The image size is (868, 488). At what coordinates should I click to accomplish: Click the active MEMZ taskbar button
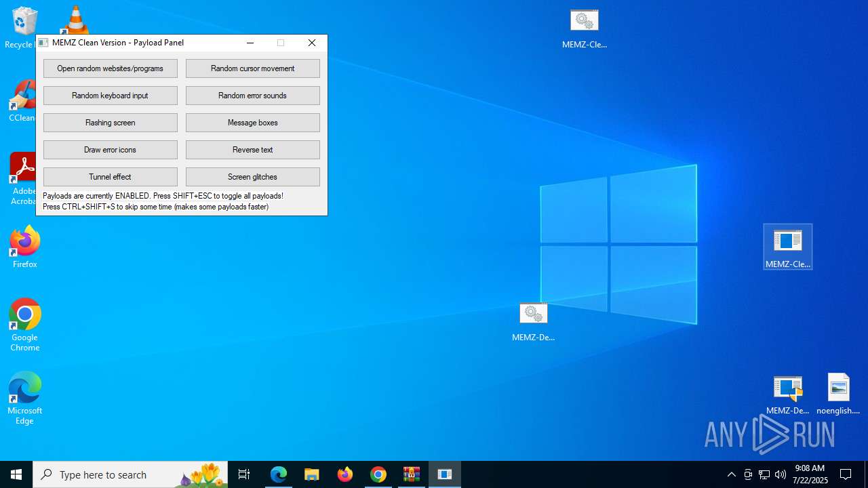(445, 474)
